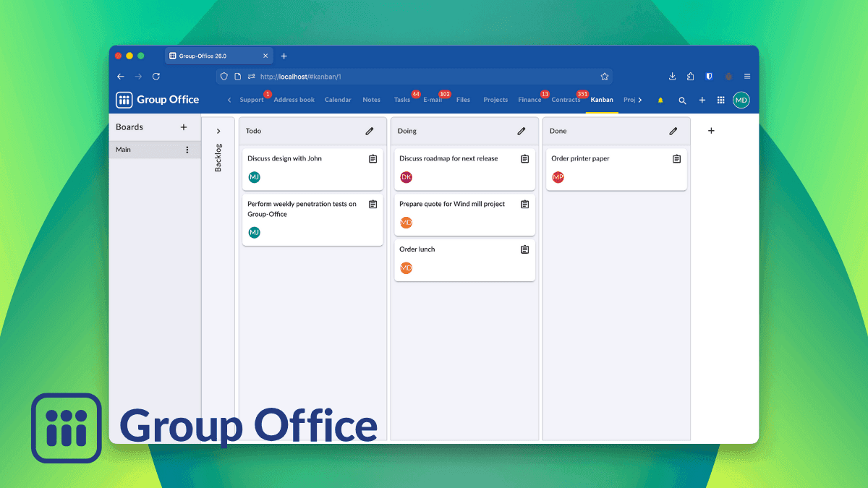Click the Bitwarden shield extension icon
868x488 pixels.
[x=709, y=76]
